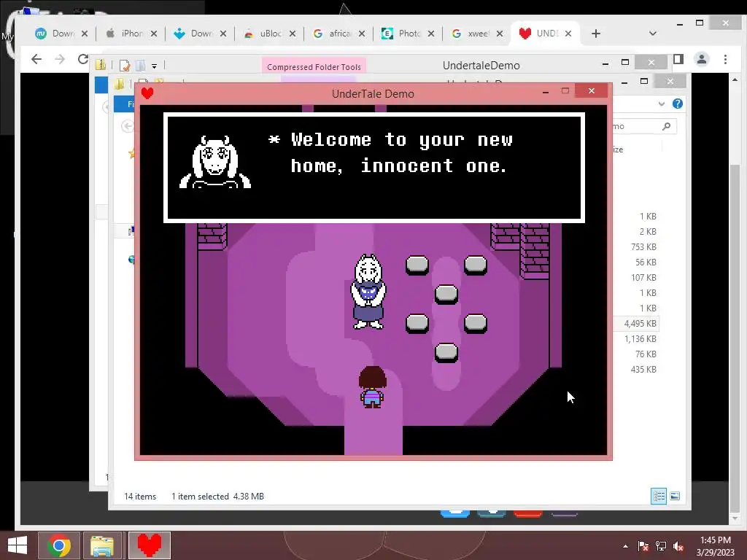Open Chrome from the Windows taskbar
The image size is (747, 560).
click(x=59, y=545)
